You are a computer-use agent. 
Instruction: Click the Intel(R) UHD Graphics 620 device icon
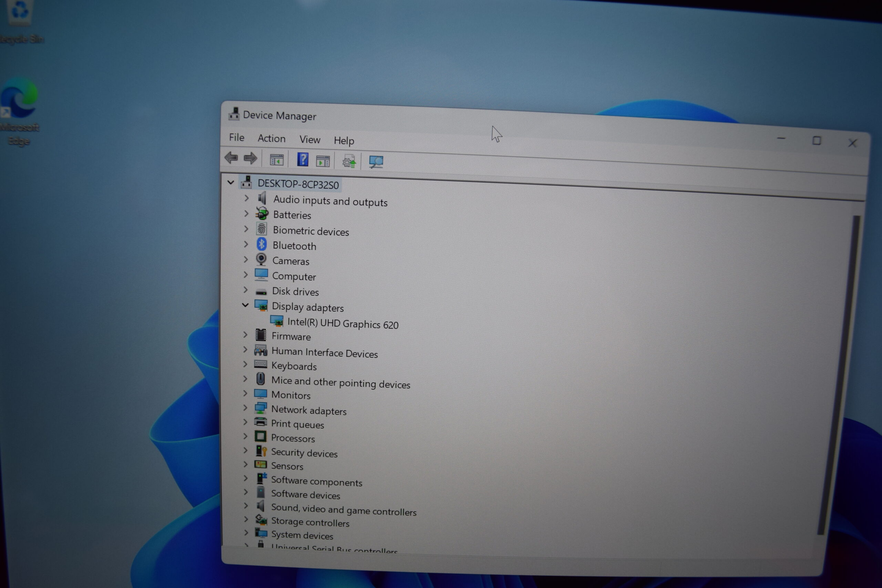[277, 321]
